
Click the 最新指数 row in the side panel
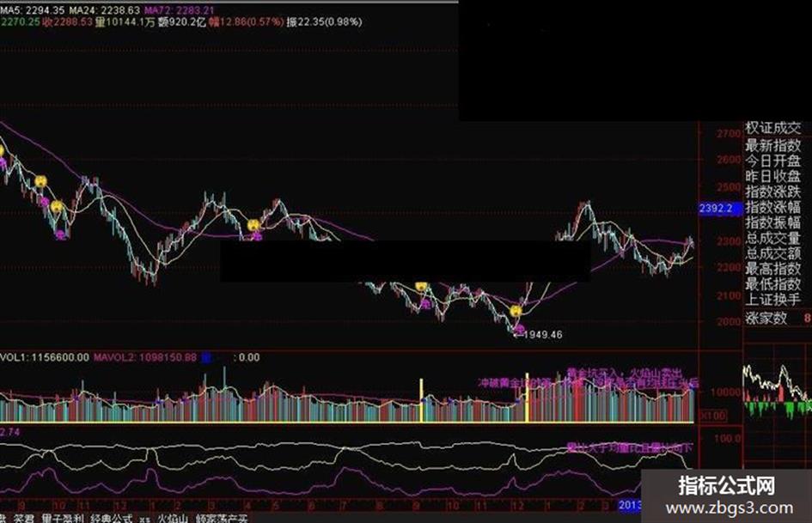point(773,145)
